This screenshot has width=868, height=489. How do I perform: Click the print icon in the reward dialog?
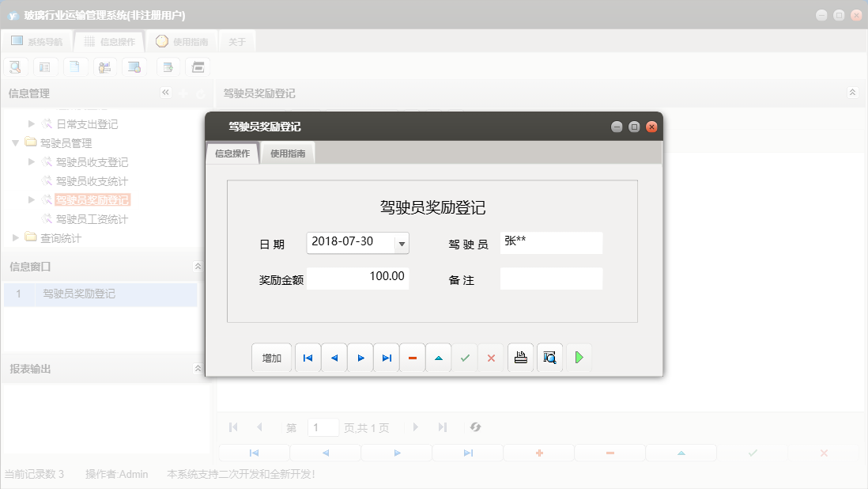520,357
